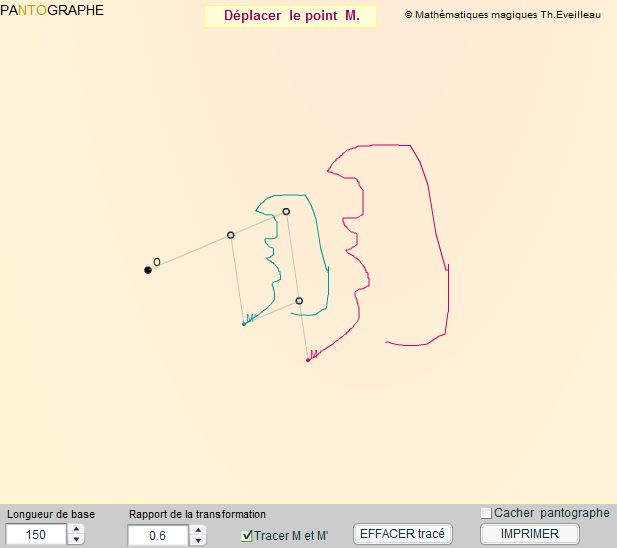
Task: Increase Rapport de la transformation with up arrow
Action: tap(198, 530)
